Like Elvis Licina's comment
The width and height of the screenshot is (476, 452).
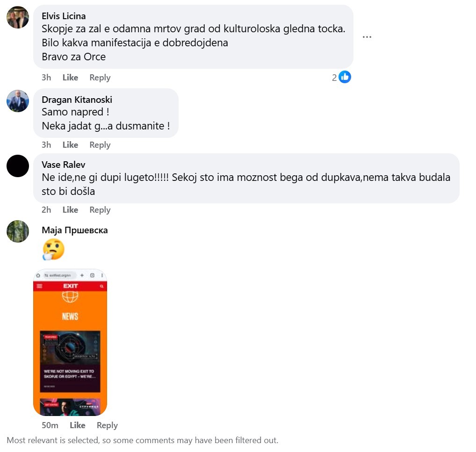click(70, 78)
